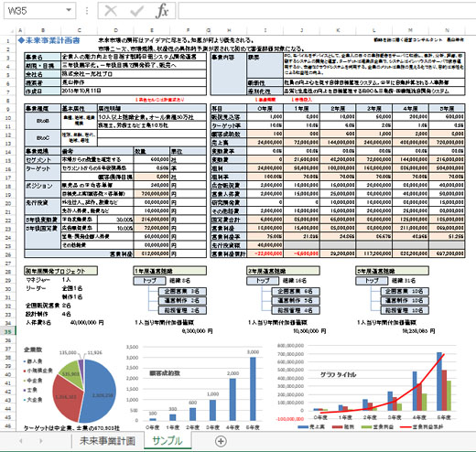Click the 全国営業 3名 org box

[x=182, y=291]
